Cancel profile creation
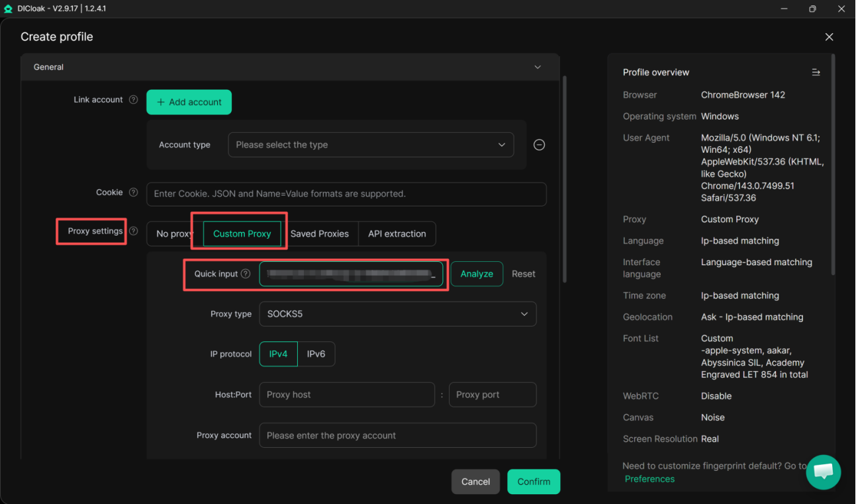The image size is (856, 504). [x=475, y=482]
